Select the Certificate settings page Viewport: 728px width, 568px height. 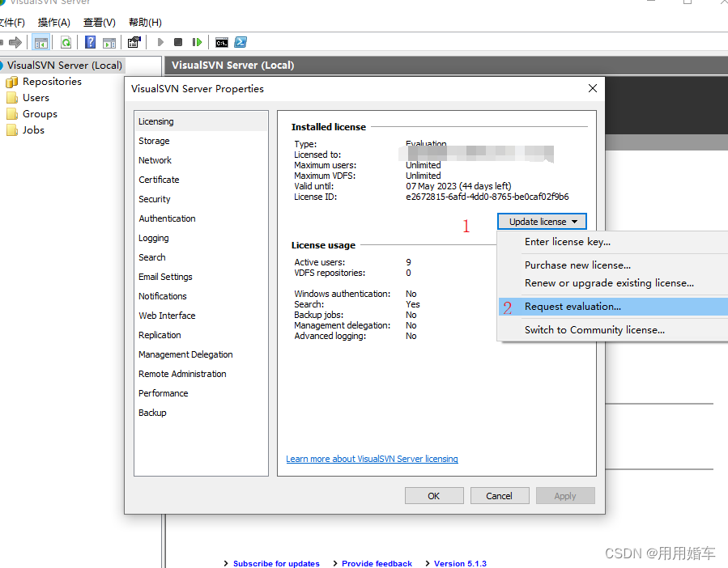pyautogui.click(x=201, y=180)
